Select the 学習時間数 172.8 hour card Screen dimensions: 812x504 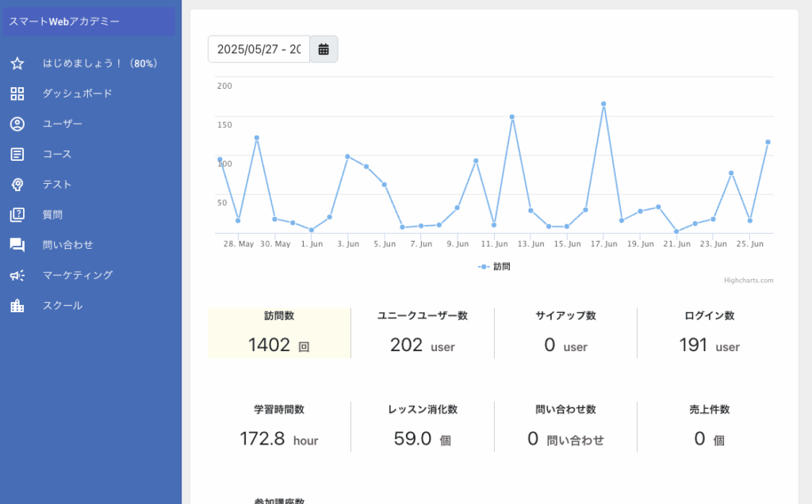coord(279,427)
